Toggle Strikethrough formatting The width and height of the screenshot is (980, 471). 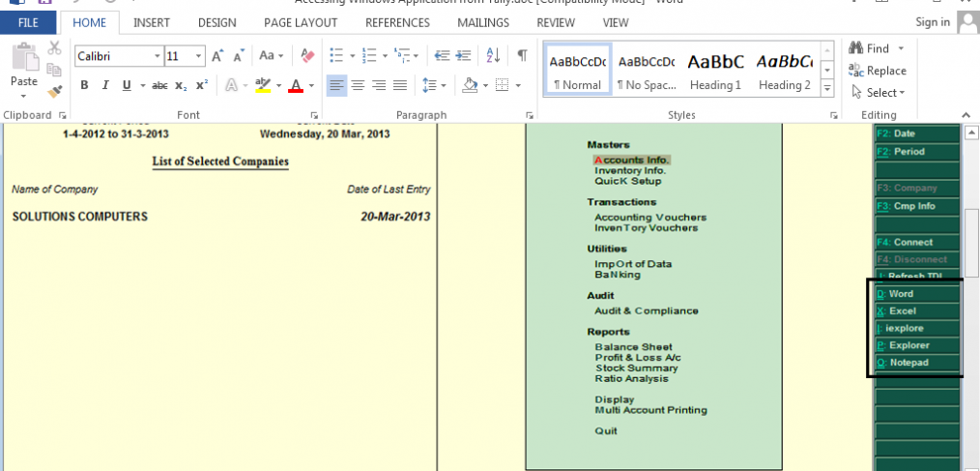point(160,85)
